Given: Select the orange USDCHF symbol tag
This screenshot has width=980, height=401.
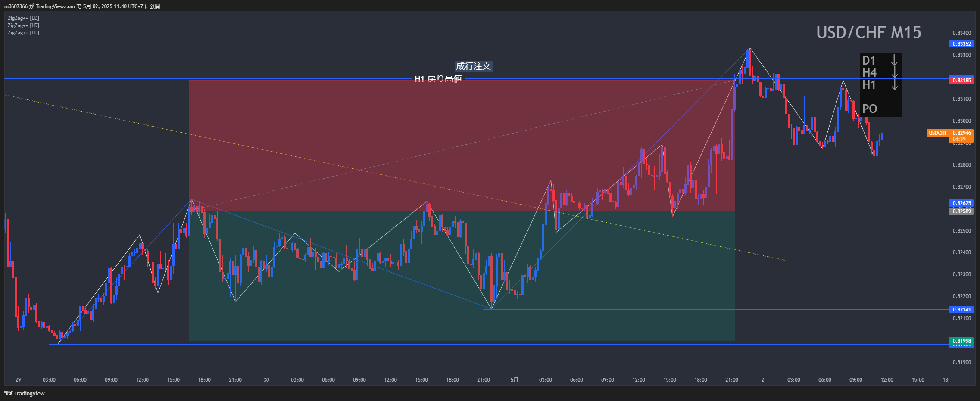Looking at the screenshot, I should (x=938, y=133).
